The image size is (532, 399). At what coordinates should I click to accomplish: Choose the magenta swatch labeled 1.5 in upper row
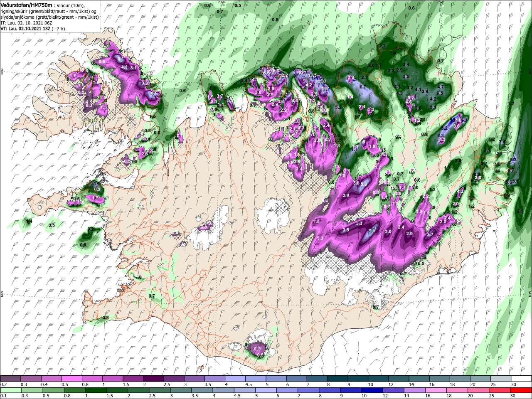pyautogui.click(x=133, y=379)
